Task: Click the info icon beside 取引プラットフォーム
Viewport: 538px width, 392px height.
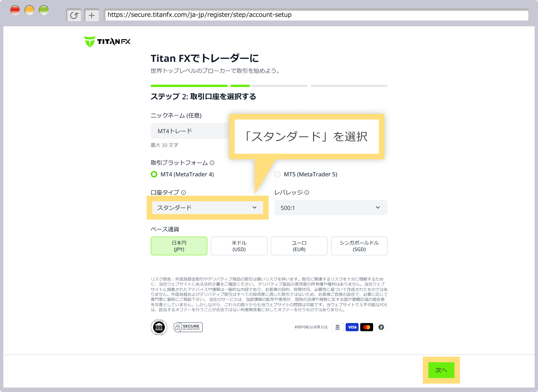Action: (x=212, y=163)
